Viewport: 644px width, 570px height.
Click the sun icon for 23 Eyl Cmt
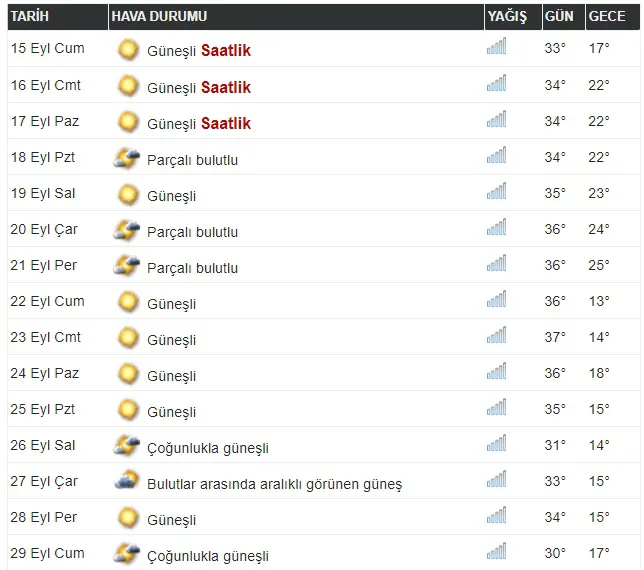tap(127, 338)
